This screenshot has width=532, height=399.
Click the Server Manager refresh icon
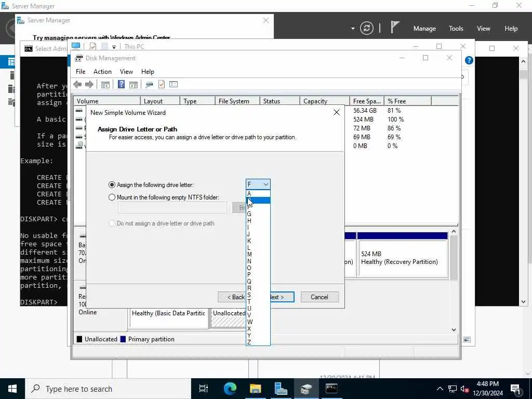click(x=367, y=28)
